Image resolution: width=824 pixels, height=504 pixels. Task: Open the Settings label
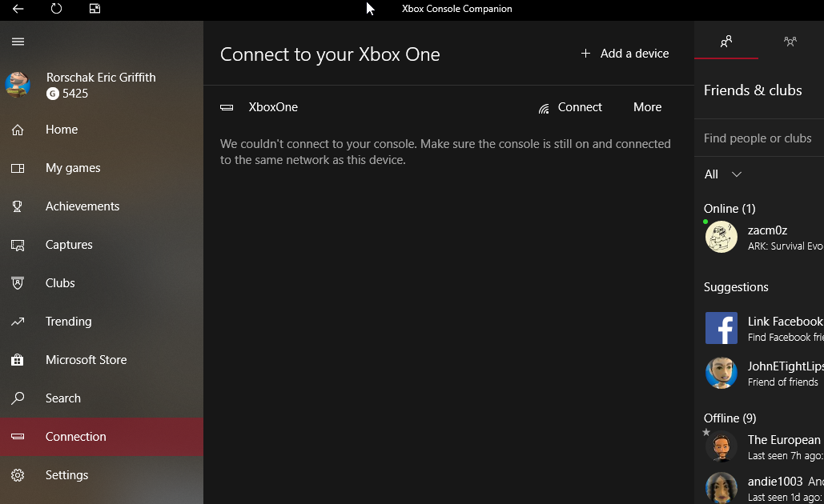[x=66, y=475]
